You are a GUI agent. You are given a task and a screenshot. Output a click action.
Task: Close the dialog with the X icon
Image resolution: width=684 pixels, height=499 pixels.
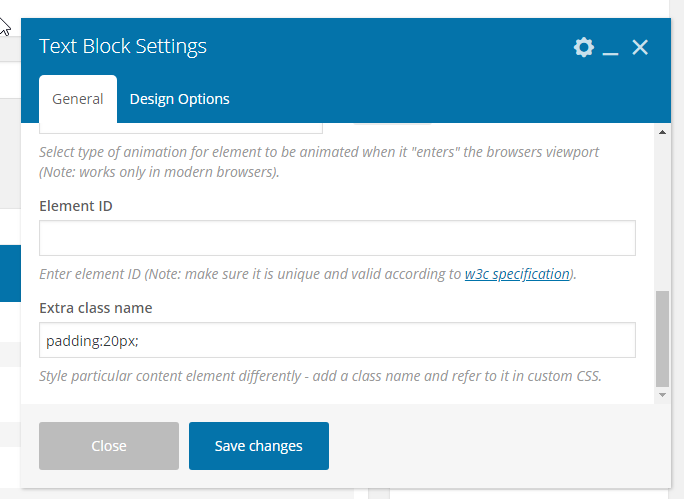640,47
